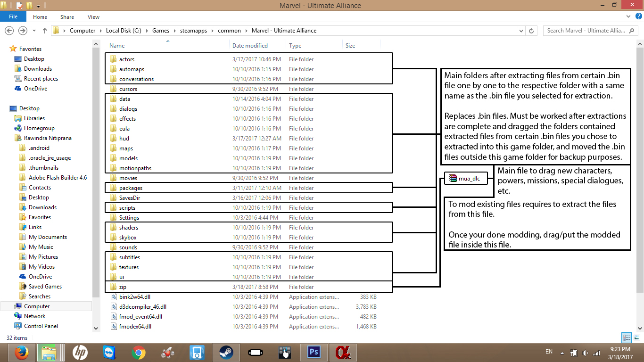Screen dimensions: 644x362
Task: Open Saved Games in the navigation pane
Action: [x=45, y=287]
